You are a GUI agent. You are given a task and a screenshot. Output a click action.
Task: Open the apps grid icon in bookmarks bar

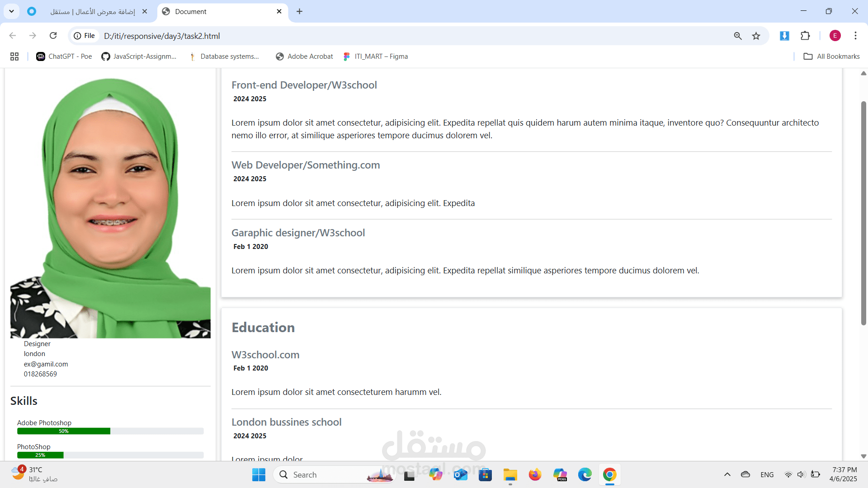[14, 56]
